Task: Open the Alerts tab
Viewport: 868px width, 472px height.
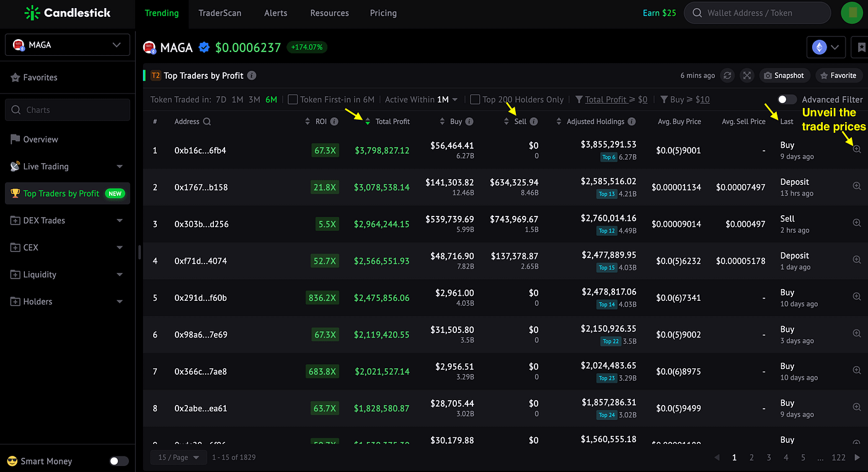Action: coord(276,12)
